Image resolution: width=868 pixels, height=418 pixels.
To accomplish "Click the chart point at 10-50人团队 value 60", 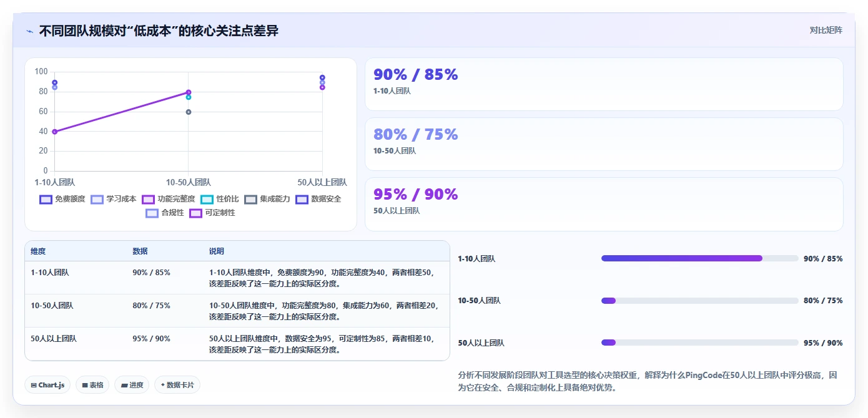I will pos(189,112).
